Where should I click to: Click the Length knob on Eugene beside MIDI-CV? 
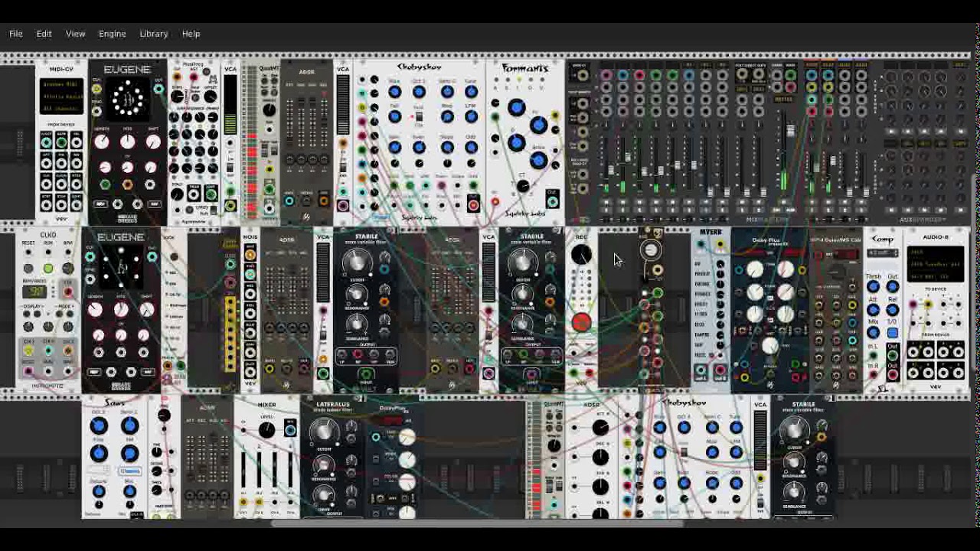tap(103, 142)
